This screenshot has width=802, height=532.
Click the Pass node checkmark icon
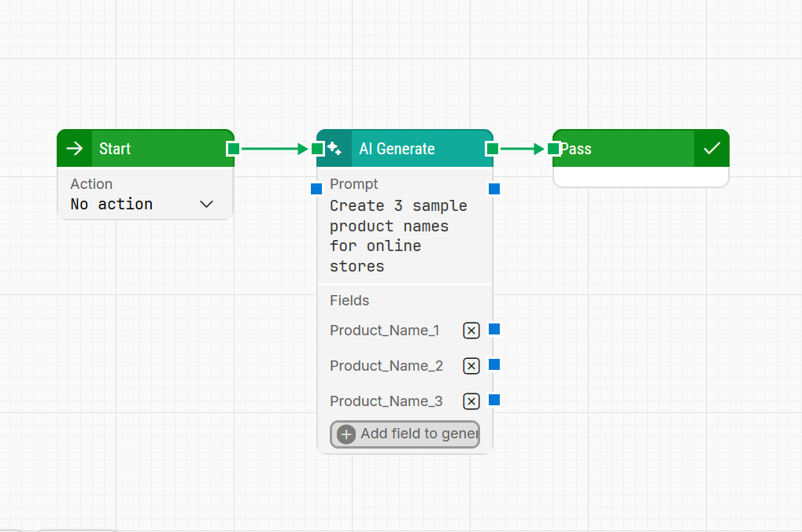tap(711, 149)
